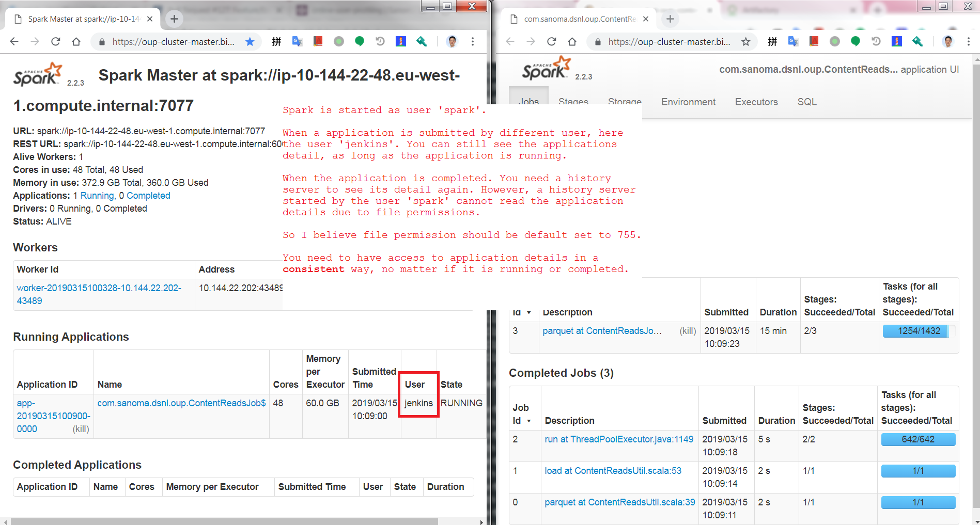Click the 10.144.22.202:43489 worker address cell

click(x=240, y=288)
